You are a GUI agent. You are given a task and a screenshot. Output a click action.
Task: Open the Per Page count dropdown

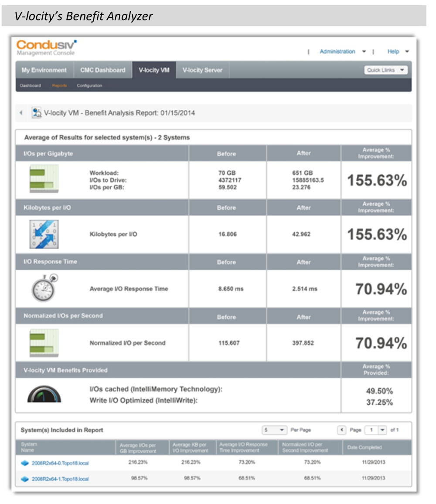pos(274,430)
